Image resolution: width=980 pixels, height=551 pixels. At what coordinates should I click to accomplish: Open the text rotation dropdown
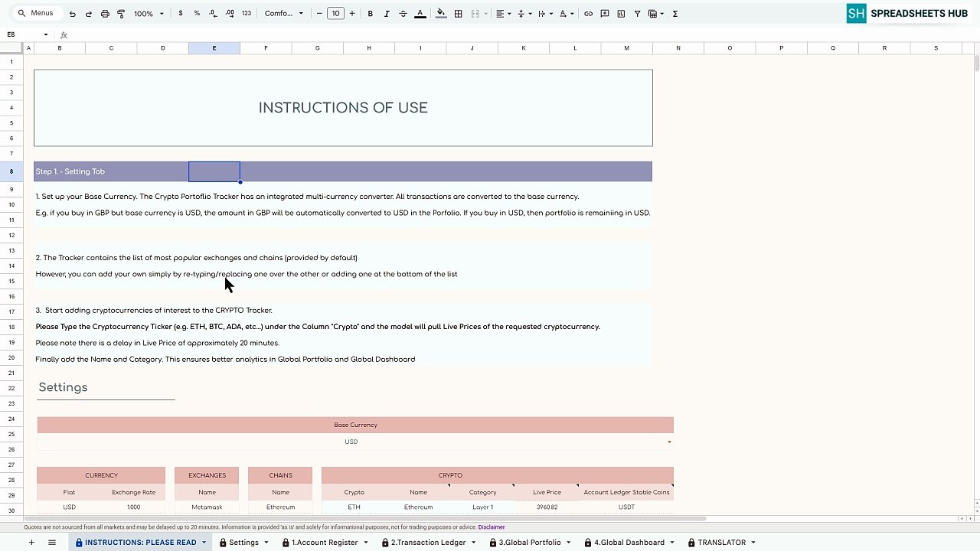click(x=566, y=14)
